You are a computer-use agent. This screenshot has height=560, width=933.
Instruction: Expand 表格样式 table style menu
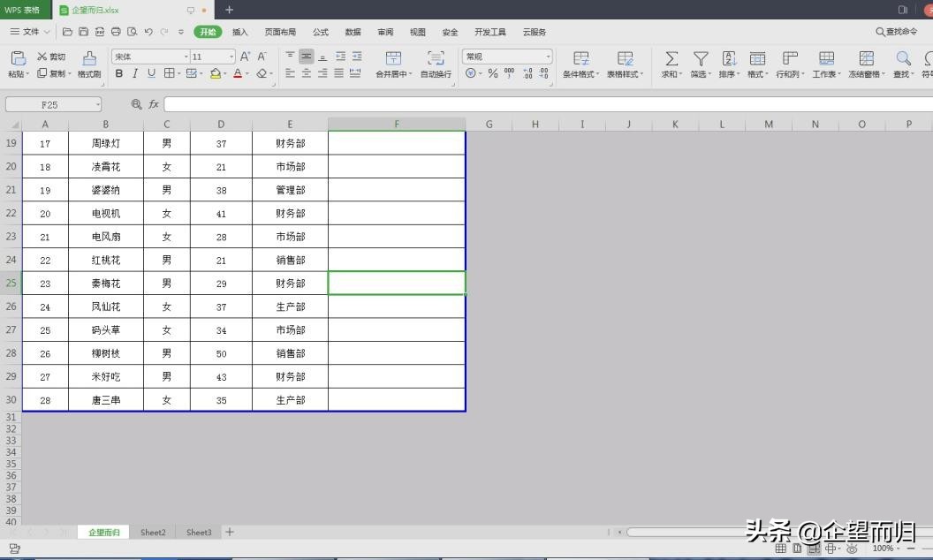click(x=641, y=74)
